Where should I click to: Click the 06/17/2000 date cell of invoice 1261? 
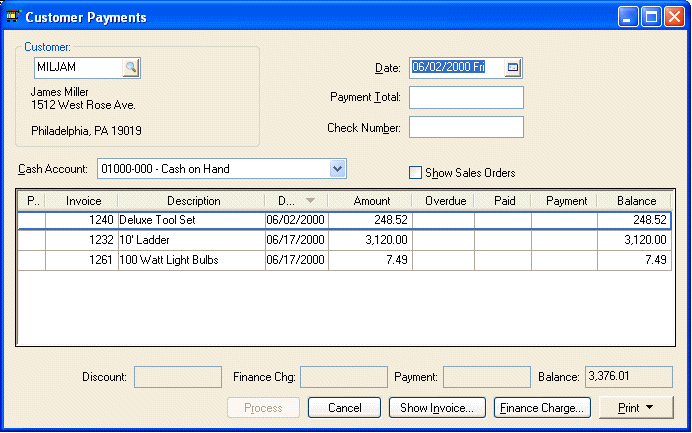pos(297,260)
